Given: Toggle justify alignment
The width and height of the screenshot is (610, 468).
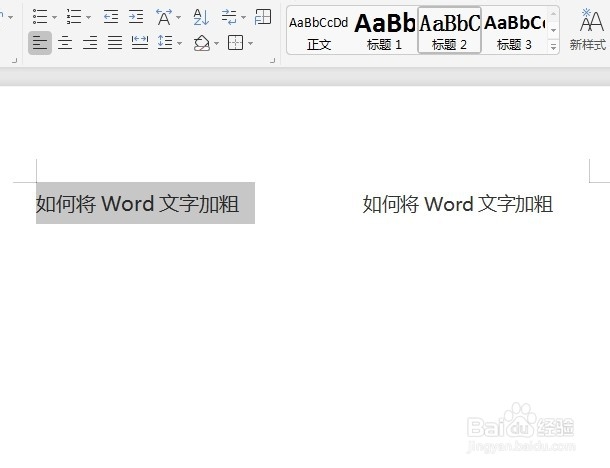Looking at the screenshot, I should (115, 43).
